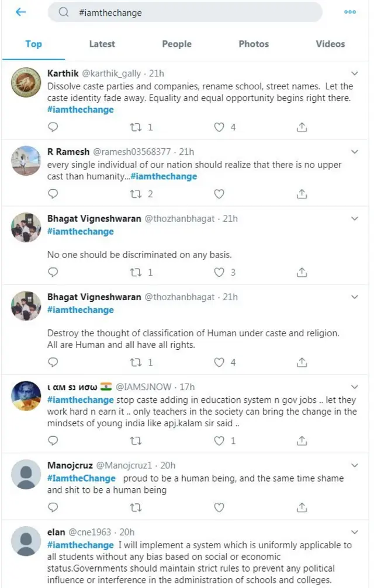Expand options for R Ramesh's tweet
The image size is (374, 588).
355,151
